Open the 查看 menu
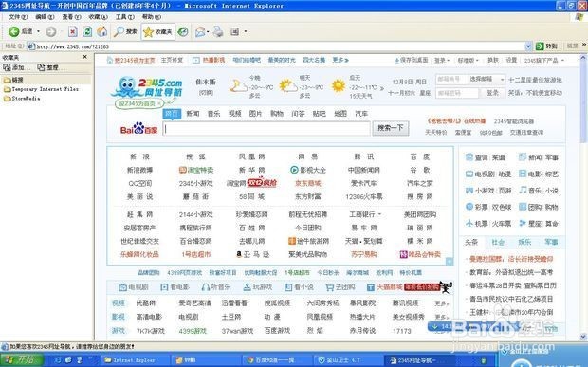The image size is (588, 367). (71, 17)
